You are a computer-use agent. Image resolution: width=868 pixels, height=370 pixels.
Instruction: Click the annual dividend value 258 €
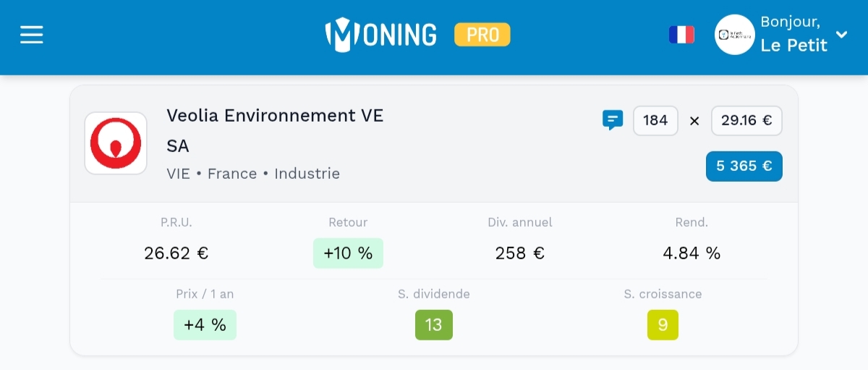(x=519, y=253)
